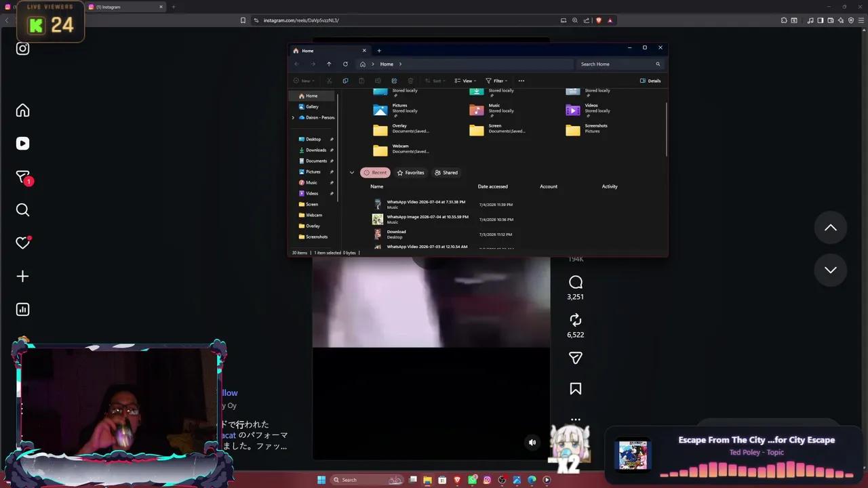Refresh the File Explorer Home view
The height and width of the screenshot is (488, 868).
click(345, 64)
